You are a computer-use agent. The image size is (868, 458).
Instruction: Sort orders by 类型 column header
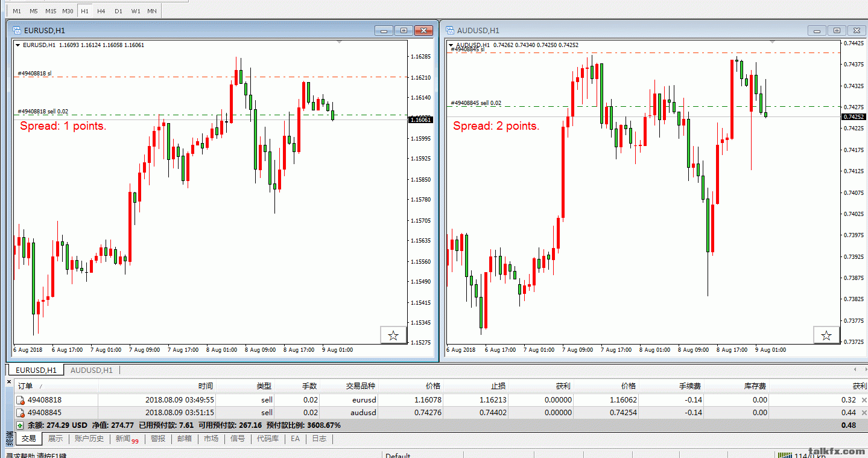[264, 386]
